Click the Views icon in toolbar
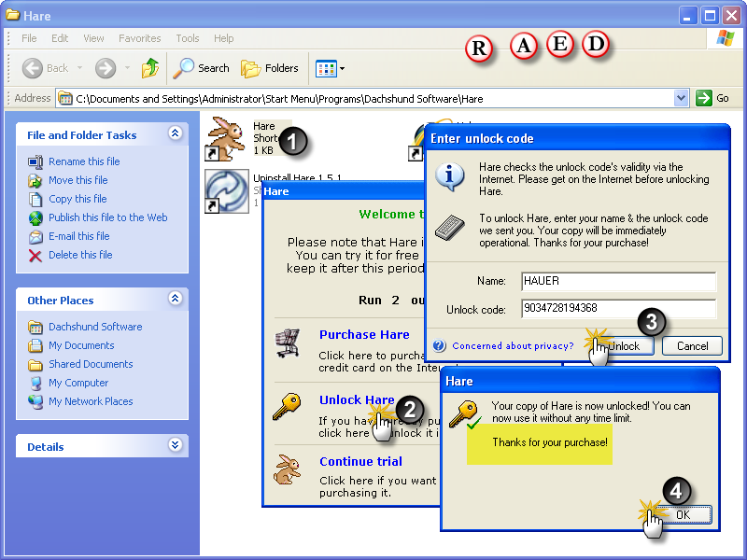Image resolution: width=747 pixels, height=560 pixels. tap(326, 68)
